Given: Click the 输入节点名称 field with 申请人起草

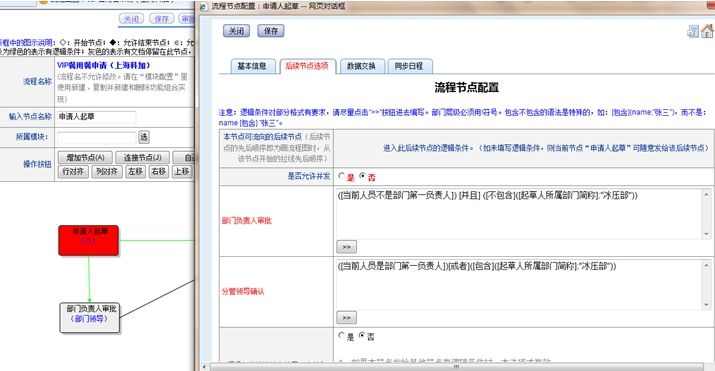Looking at the screenshot, I should pos(96,117).
